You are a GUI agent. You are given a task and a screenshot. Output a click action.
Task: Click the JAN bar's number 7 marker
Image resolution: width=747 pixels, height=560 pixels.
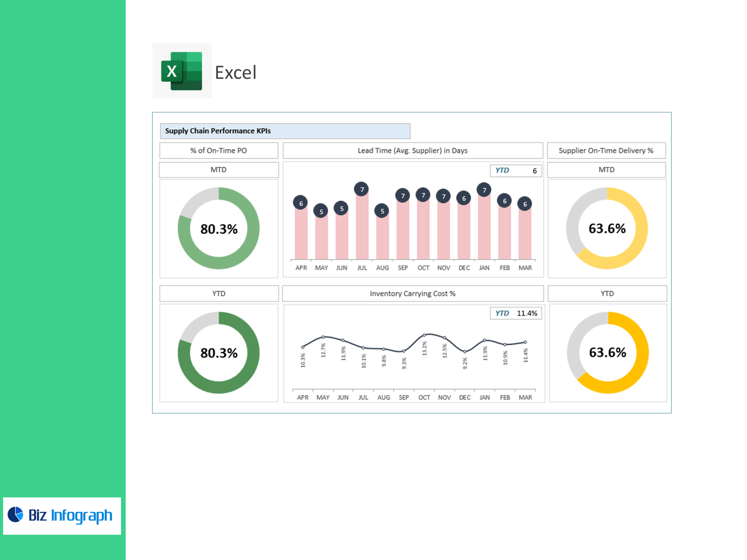(484, 190)
